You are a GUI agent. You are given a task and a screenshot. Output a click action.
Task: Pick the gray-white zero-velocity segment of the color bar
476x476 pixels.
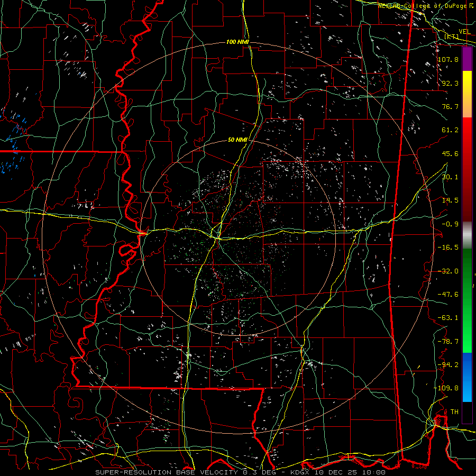(x=467, y=235)
